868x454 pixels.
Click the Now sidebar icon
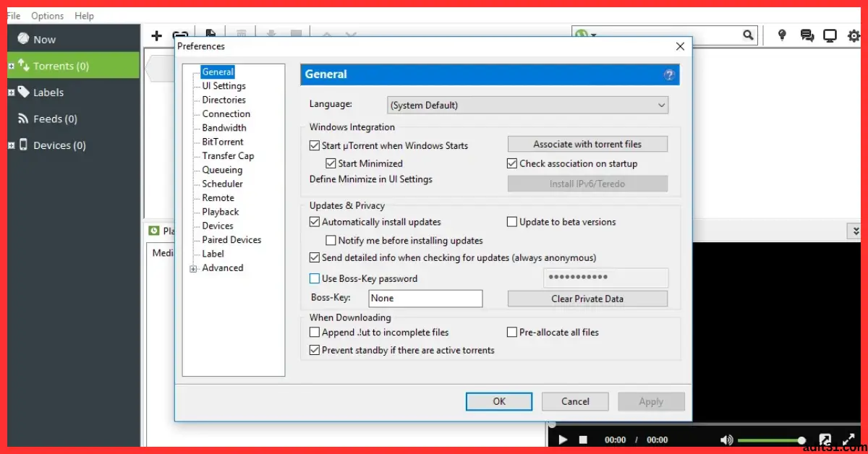(x=23, y=39)
